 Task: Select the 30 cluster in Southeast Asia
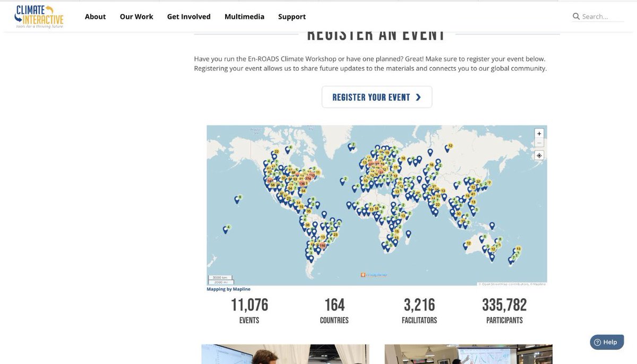pos(458,213)
